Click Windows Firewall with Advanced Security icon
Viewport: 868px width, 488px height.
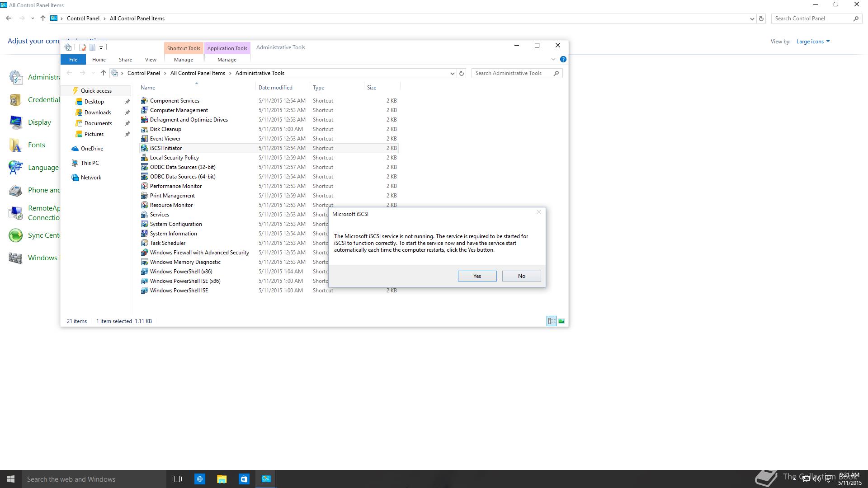click(x=144, y=253)
